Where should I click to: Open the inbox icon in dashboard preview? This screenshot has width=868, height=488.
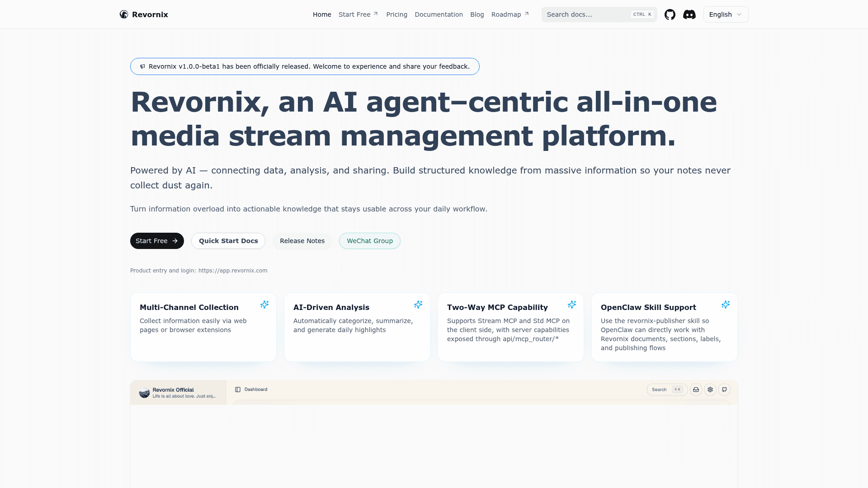click(696, 389)
